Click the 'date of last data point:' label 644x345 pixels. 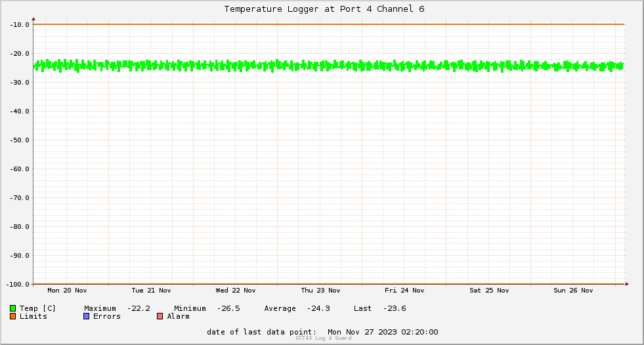point(262,332)
